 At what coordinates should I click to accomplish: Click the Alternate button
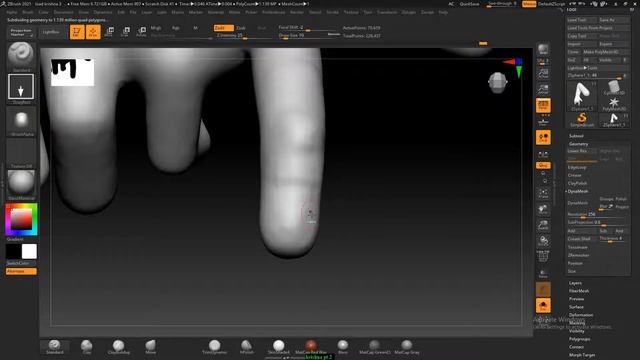click(x=21, y=271)
